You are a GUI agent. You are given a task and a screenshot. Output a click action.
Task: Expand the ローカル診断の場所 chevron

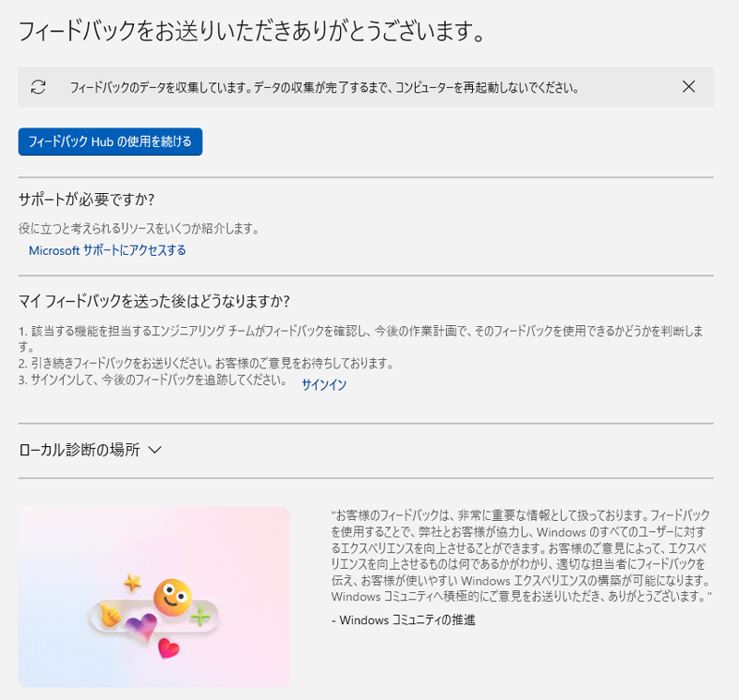(154, 451)
